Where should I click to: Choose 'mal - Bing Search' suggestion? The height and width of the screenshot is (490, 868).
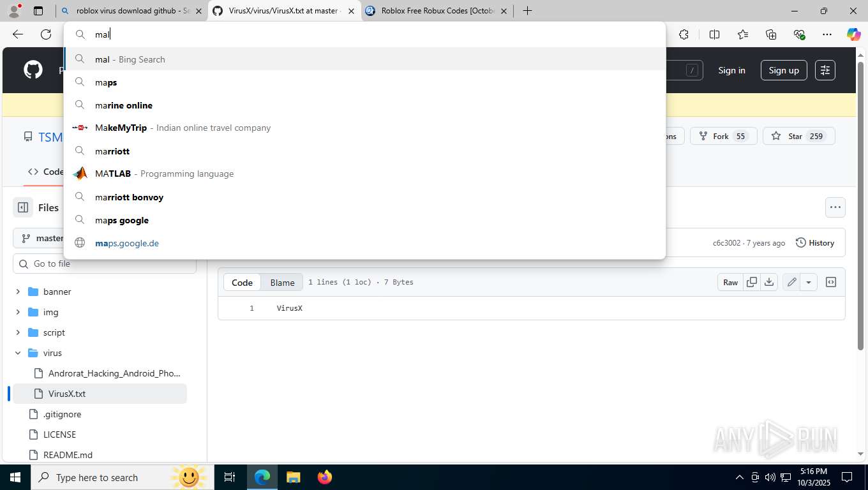click(x=364, y=59)
